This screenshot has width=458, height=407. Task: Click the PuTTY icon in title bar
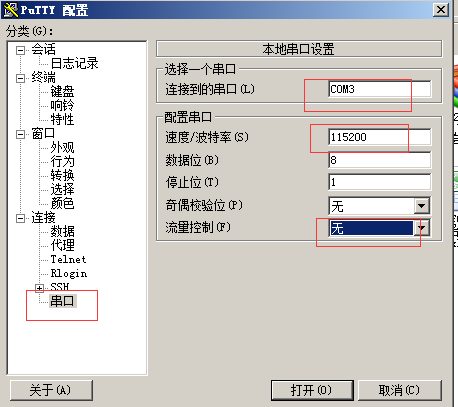point(10,10)
